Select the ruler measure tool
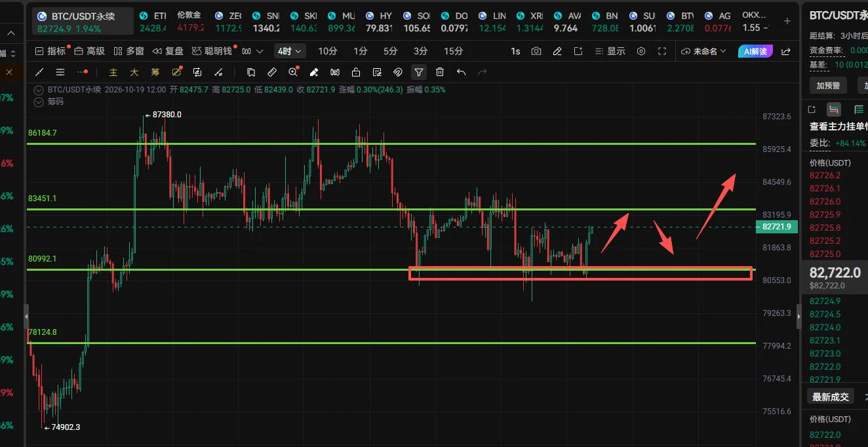This screenshot has height=447, width=868. (272, 72)
